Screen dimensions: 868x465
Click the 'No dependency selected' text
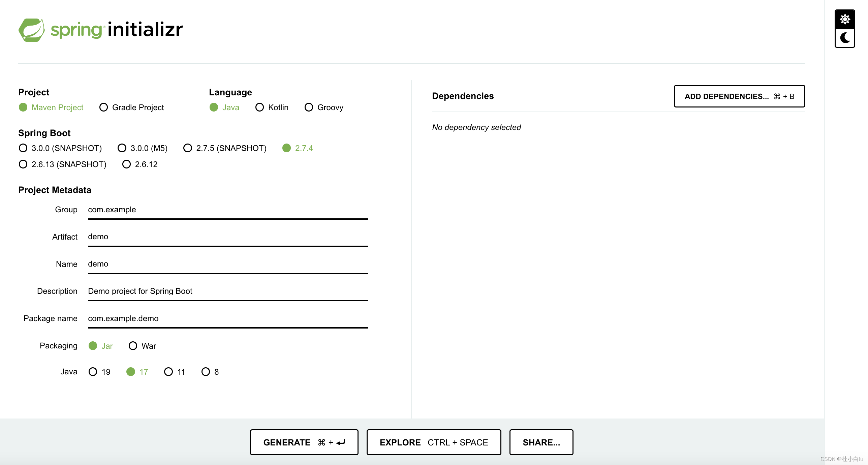pos(476,127)
